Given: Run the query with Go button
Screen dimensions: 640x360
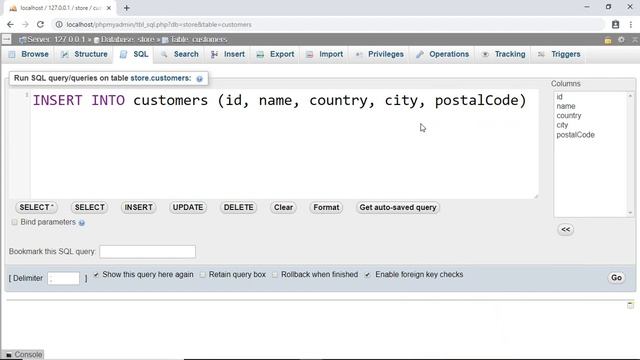Looking at the screenshot, I should (616, 278).
